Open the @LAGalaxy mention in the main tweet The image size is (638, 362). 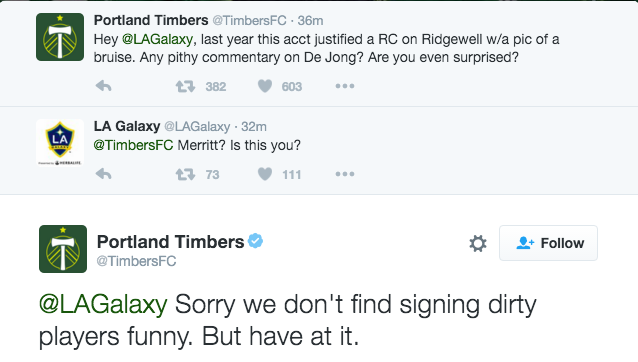103,304
